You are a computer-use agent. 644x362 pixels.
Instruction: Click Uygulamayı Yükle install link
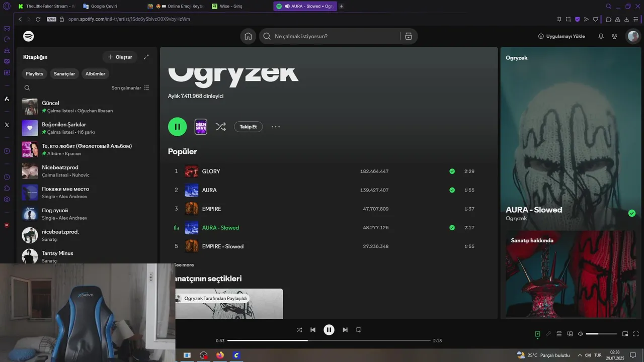tap(561, 36)
